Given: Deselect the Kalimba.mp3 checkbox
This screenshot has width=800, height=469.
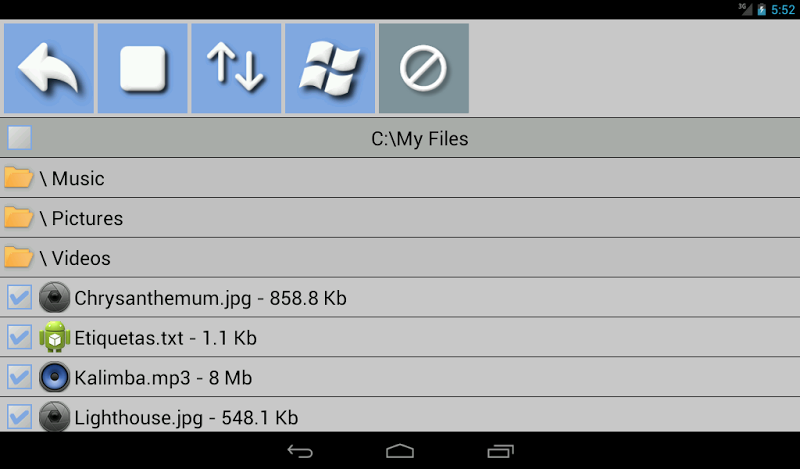Looking at the screenshot, I should tap(19, 377).
